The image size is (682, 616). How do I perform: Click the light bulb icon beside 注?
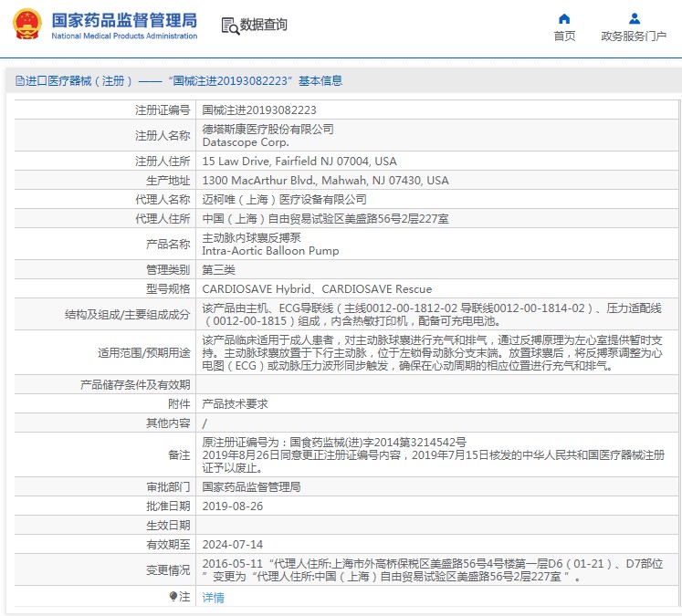point(173,597)
